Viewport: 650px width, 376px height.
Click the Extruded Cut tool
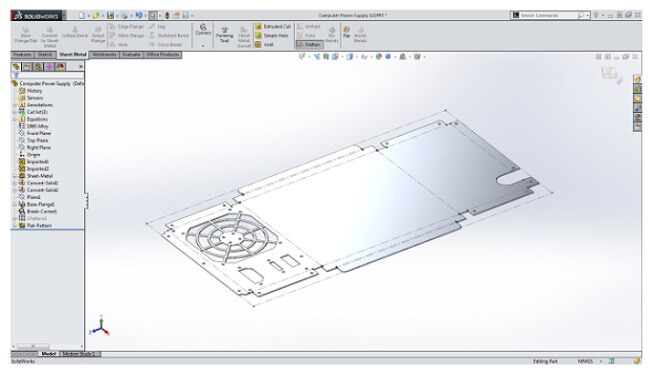click(x=273, y=27)
